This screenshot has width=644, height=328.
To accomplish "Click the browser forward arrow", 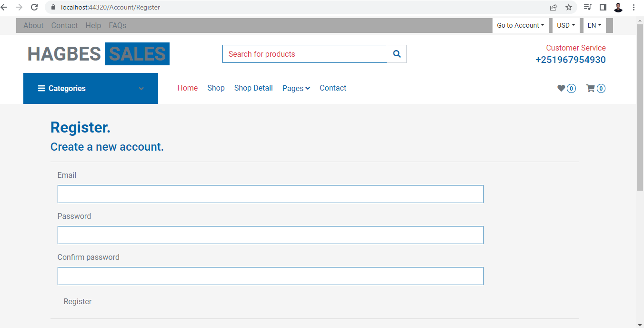I will 19,7.
